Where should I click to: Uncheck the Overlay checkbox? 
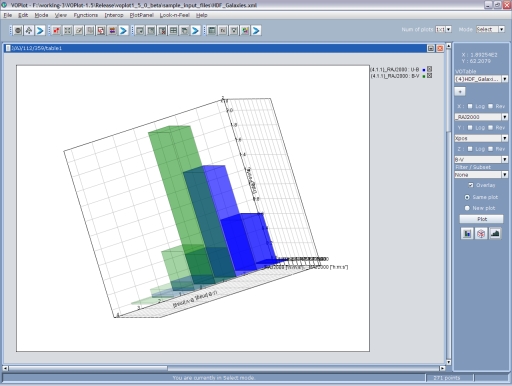[x=471, y=185]
